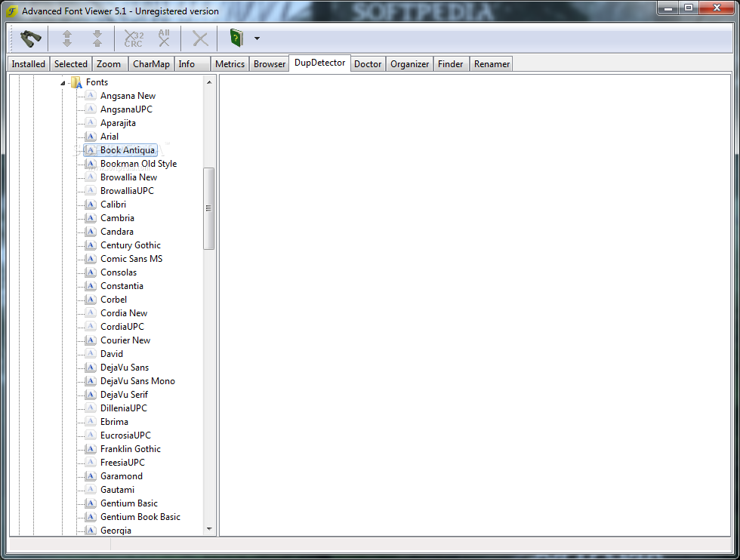Switch to the Finder tab
The height and width of the screenshot is (560, 740).
tap(450, 63)
